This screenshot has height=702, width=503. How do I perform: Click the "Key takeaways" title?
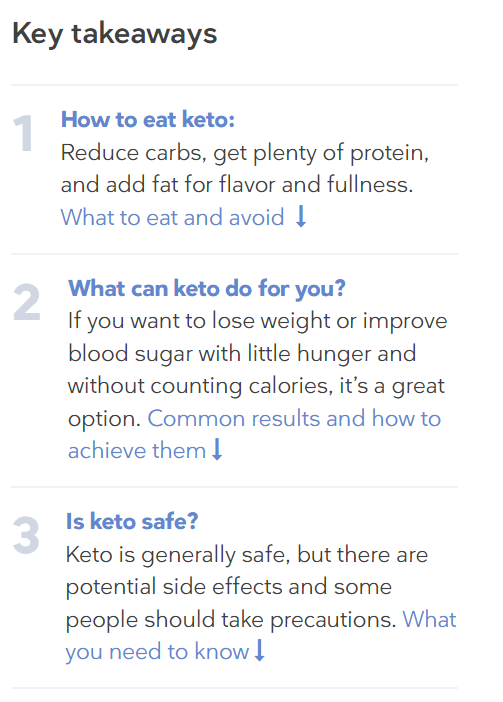click(115, 34)
